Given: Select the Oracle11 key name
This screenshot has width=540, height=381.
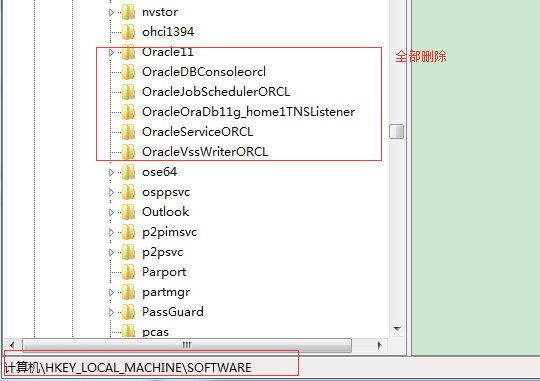Looking at the screenshot, I should [168, 52].
